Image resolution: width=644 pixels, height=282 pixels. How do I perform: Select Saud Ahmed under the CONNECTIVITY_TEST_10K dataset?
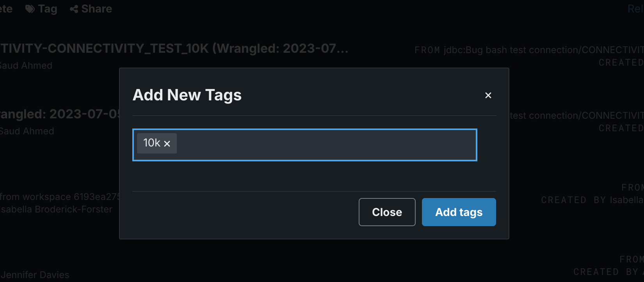[26, 66]
